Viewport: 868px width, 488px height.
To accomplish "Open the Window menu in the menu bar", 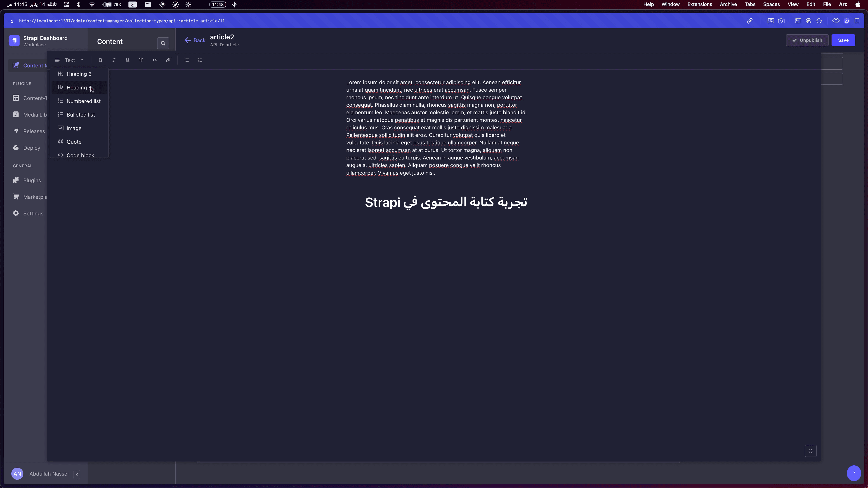I will point(670,4).
